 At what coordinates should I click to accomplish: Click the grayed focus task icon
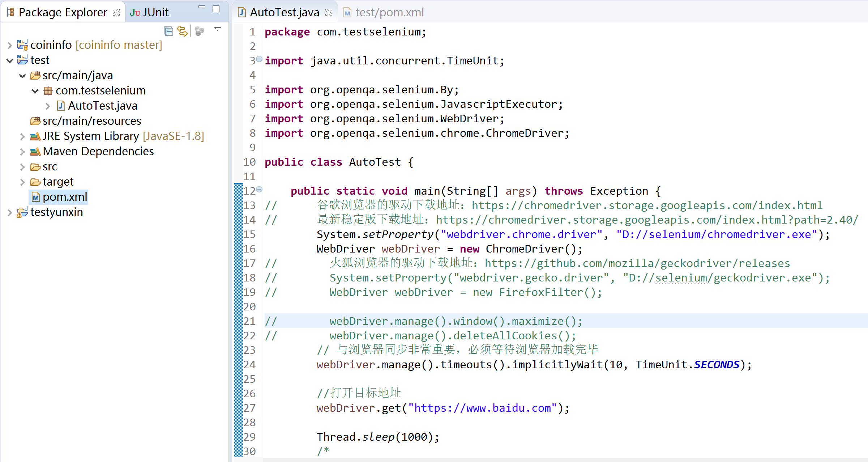point(200,31)
